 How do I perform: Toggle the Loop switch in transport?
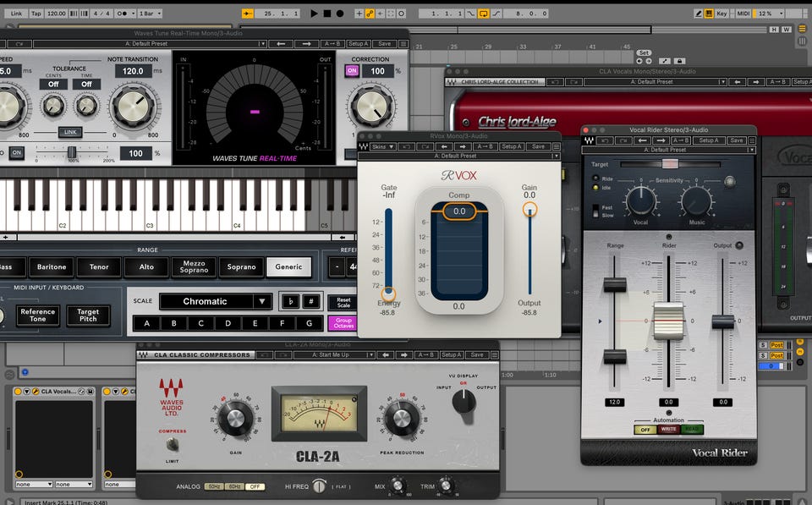[483, 14]
